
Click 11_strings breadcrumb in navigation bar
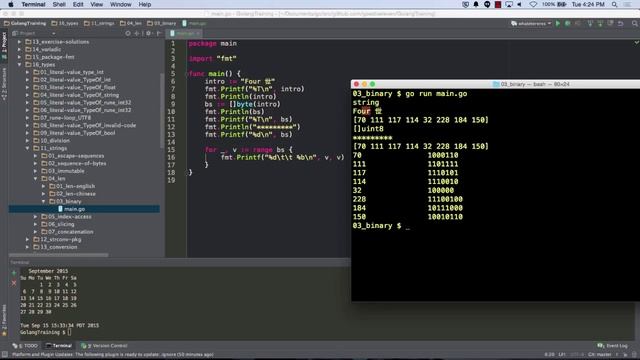(100, 24)
